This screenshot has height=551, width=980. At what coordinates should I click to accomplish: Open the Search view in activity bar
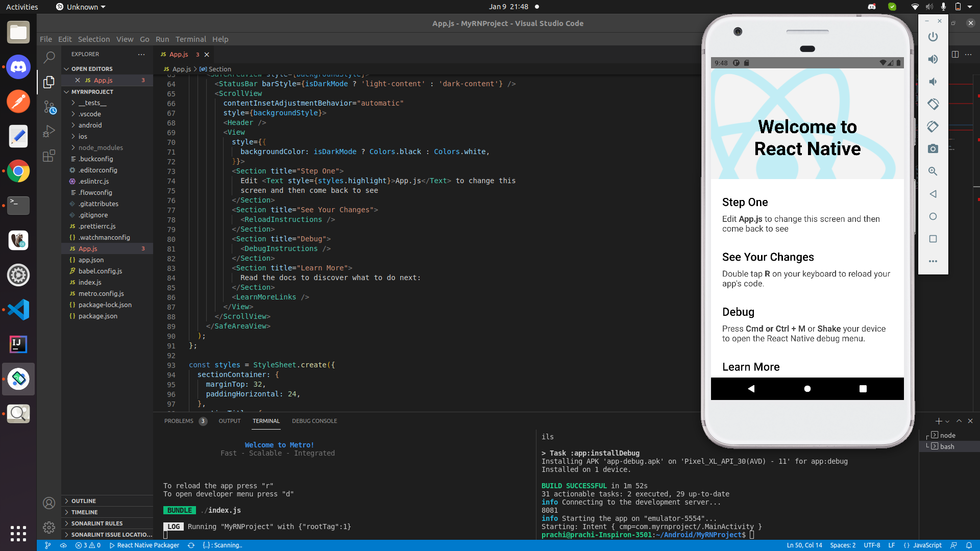pos(49,57)
